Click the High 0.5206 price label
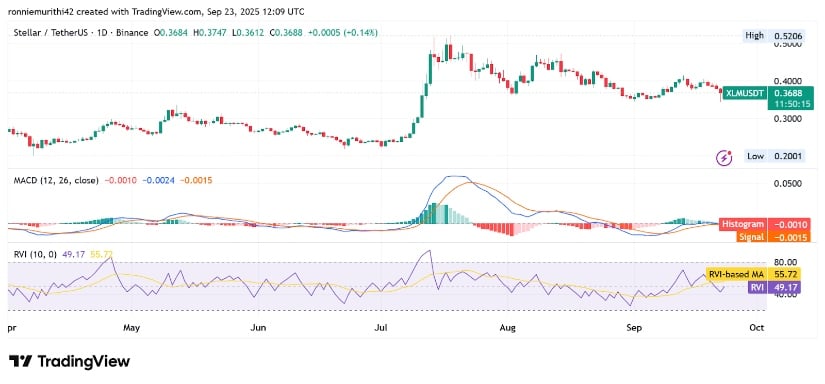This screenshot has width=825, height=384. (x=774, y=36)
